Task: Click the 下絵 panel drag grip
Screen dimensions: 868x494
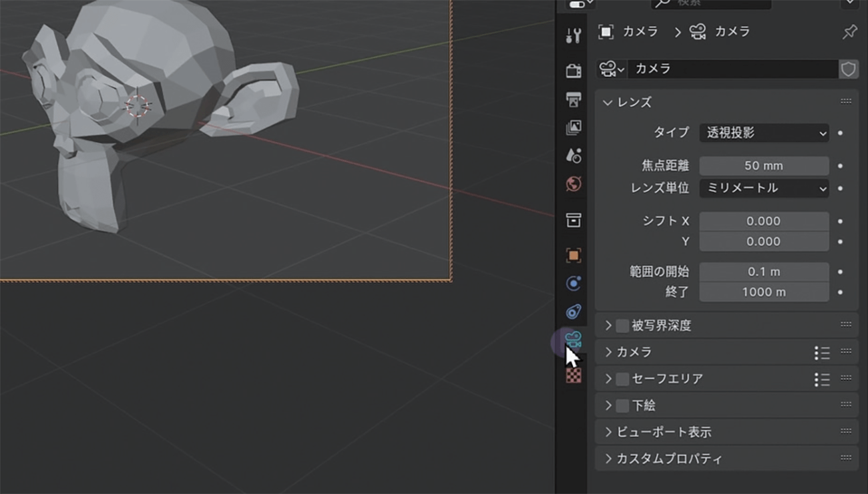Action: tap(846, 405)
